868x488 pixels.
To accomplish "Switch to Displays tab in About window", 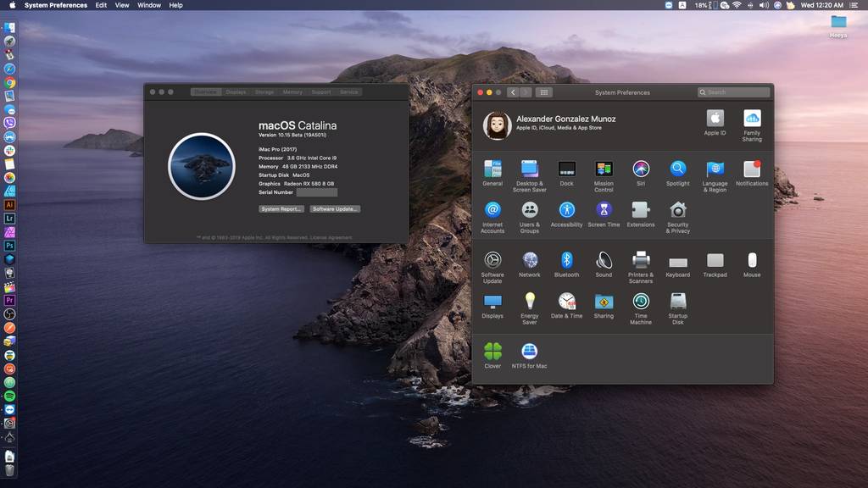I will point(236,91).
